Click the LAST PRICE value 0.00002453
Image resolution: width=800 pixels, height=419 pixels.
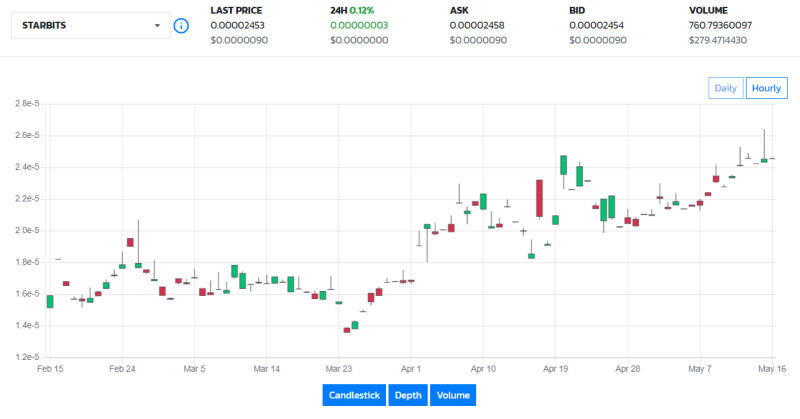237,26
